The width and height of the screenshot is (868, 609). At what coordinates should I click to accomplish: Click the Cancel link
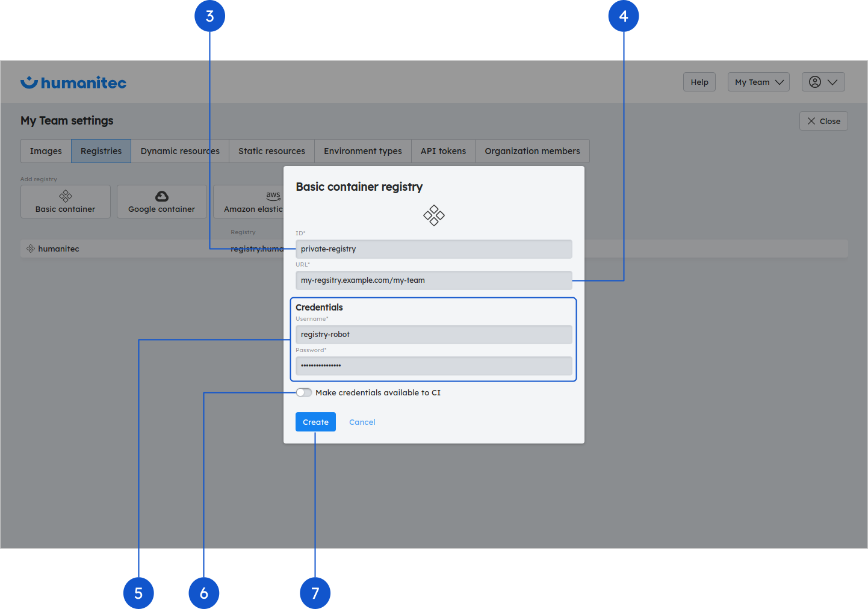pyautogui.click(x=362, y=422)
